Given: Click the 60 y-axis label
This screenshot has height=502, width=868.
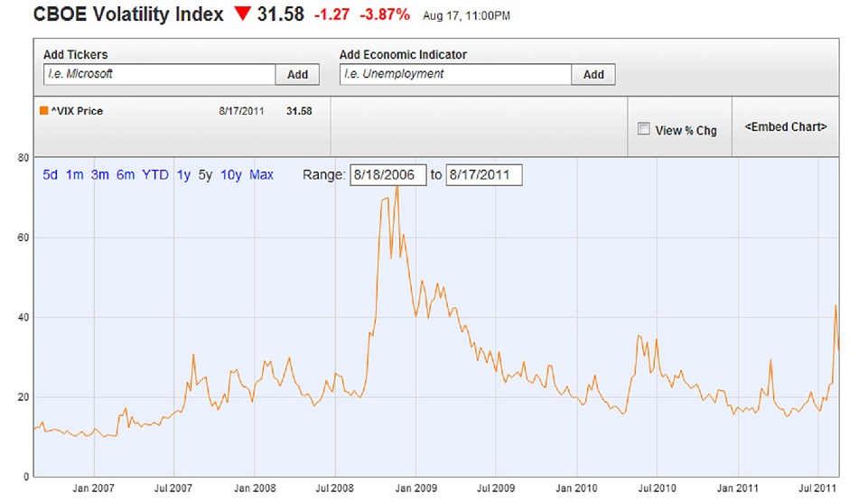Looking at the screenshot, I should coord(23,237).
